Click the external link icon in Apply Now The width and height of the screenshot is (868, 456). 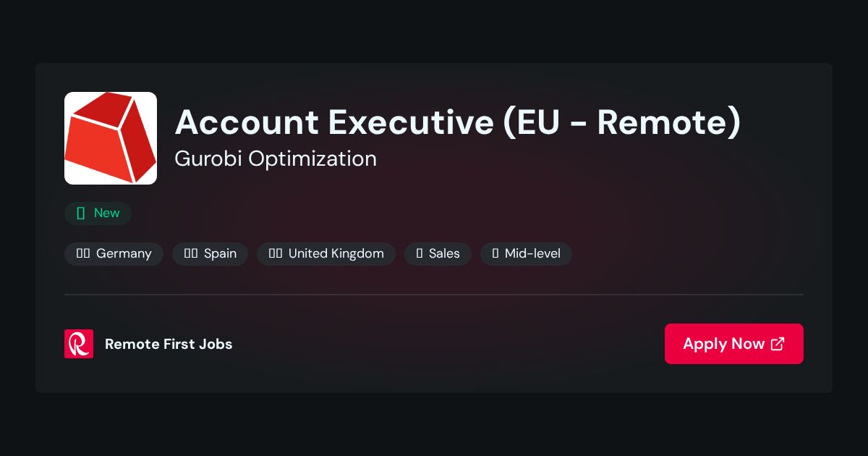(x=778, y=344)
